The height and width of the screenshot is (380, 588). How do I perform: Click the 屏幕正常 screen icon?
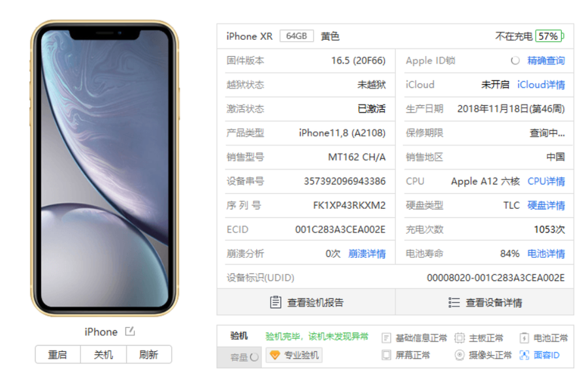click(386, 355)
